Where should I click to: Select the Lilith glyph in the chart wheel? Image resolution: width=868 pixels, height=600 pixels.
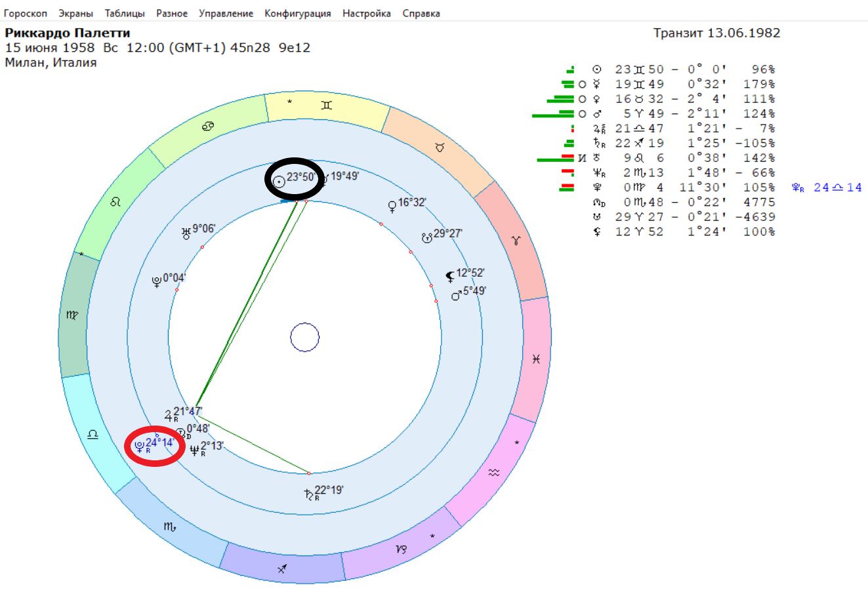point(450,276)
